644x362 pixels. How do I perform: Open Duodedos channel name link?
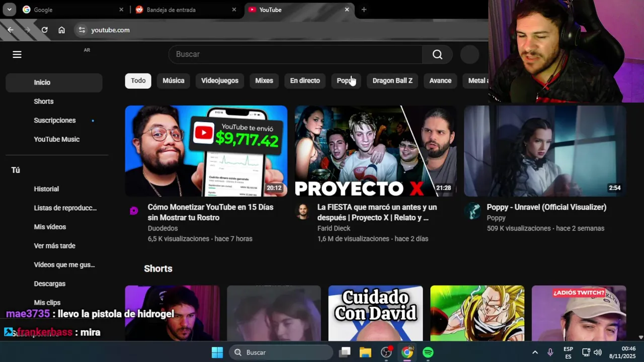[163, 228]
